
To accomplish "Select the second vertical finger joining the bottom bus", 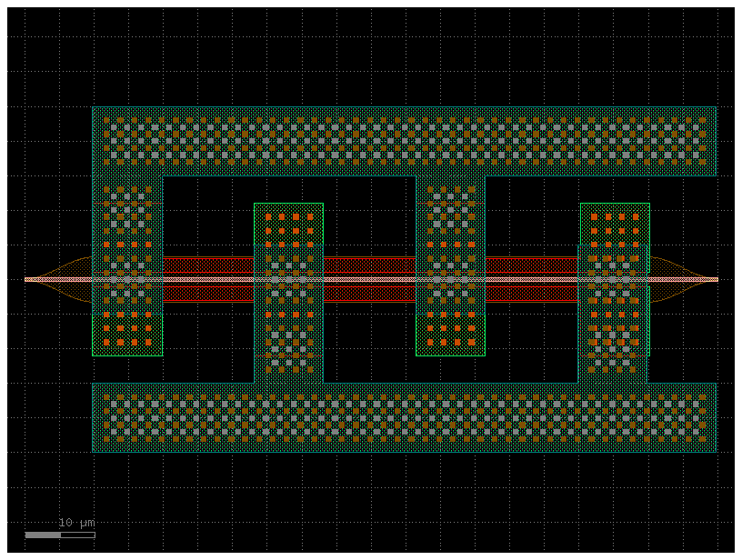I will 288,314.
